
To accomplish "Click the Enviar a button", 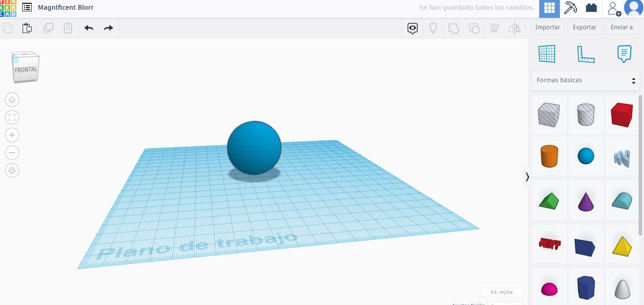I will pyautogui.click(x=621, y=27).
